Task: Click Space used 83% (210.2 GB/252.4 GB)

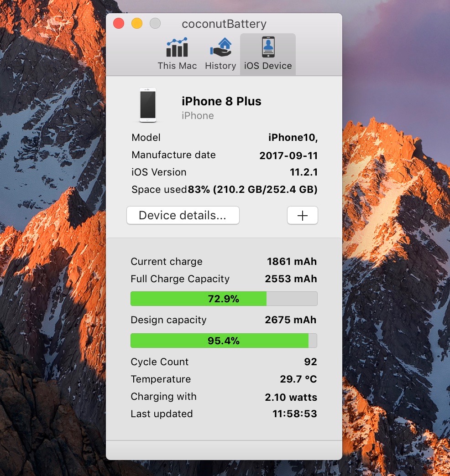Action: coord(252,189)
